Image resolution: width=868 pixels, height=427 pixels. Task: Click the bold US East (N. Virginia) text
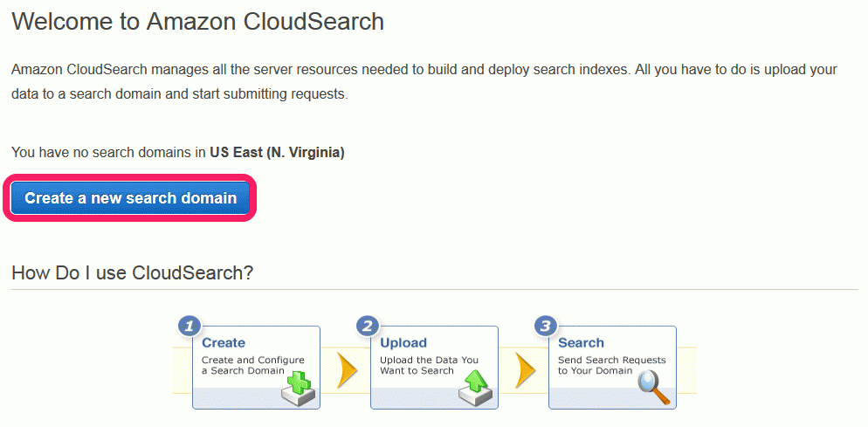point(277,153)
